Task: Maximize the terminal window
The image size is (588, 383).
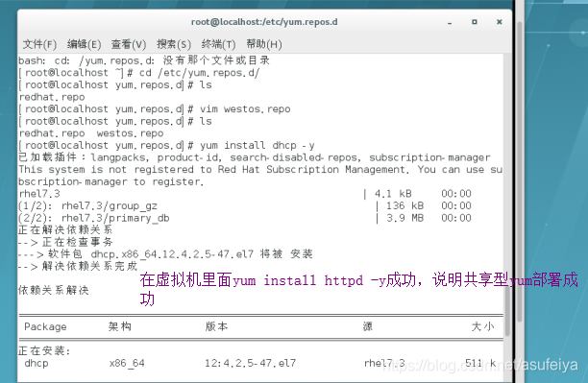Action: coord(475,22)
